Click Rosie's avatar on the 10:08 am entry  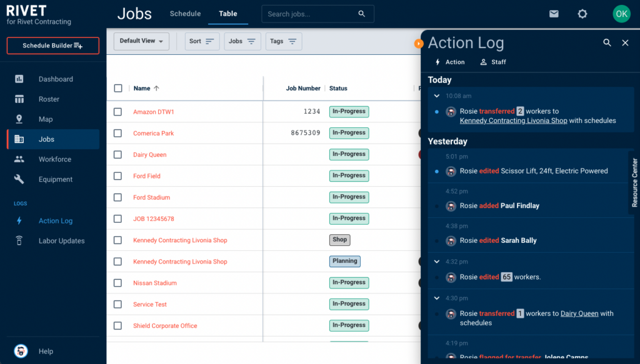[x=451, y=111]
